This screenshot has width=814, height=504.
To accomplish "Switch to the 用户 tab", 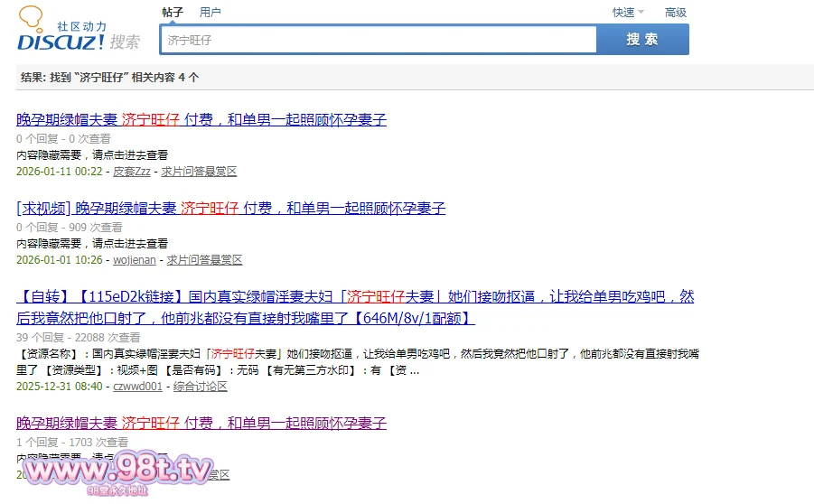I will [211, 13].
